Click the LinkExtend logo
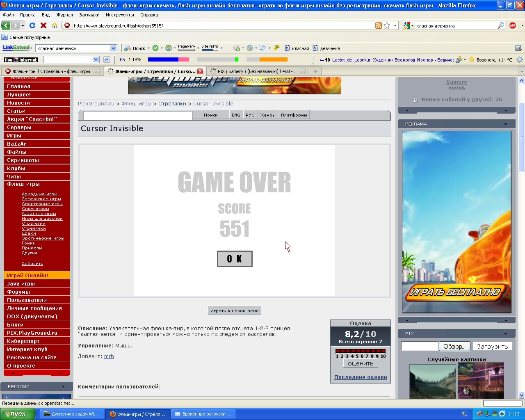This screenshot has height=420, width=525. tap(16, 48)
